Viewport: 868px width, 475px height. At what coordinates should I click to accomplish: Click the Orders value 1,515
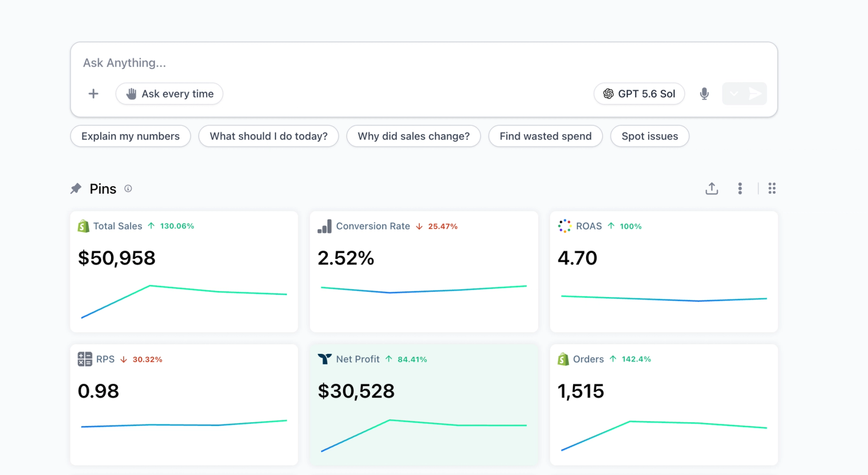pyautogui.click(x=581, y=391)
